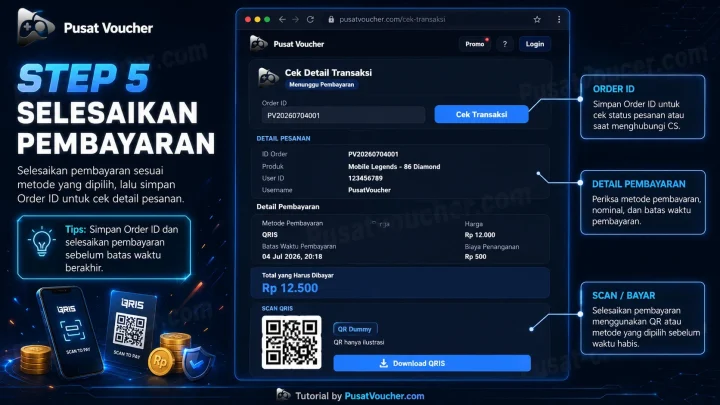Viewport: 720px width, 405px height.
Task: Click the DETAIL PESANAN section heading
Action: coord(283,138)
